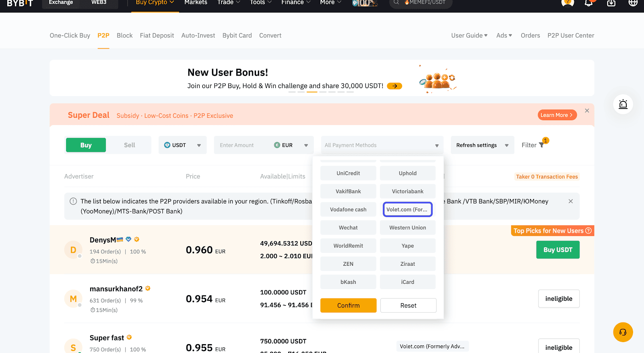Viewport: 644px width, 353px height.
Task: Open the USDT coin dropdown
Action: 182,145
